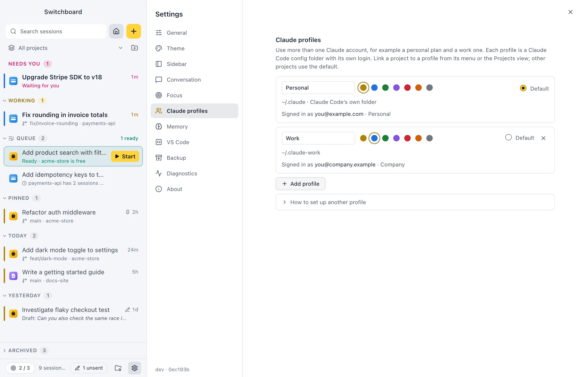Pick the orange color for Personal profile
This screenshot has height=377, width=588.
click(x=418, y=88)
